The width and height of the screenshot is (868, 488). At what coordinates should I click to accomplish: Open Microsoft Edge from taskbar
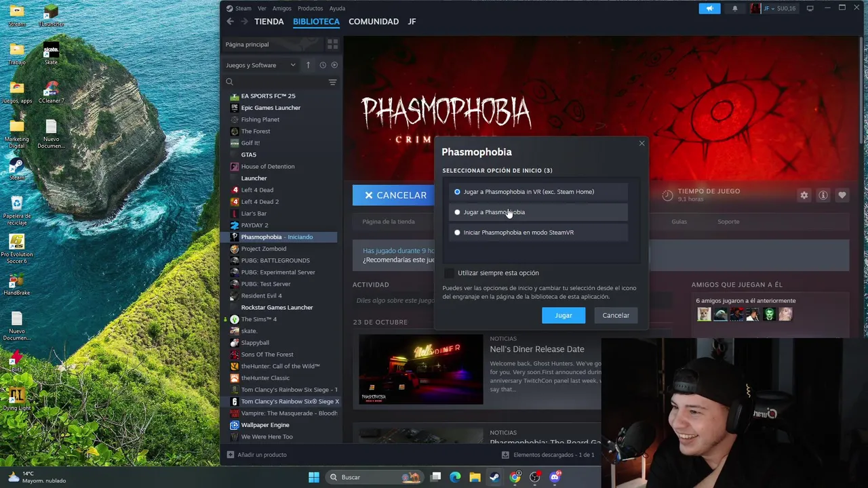tap(455, 477)
